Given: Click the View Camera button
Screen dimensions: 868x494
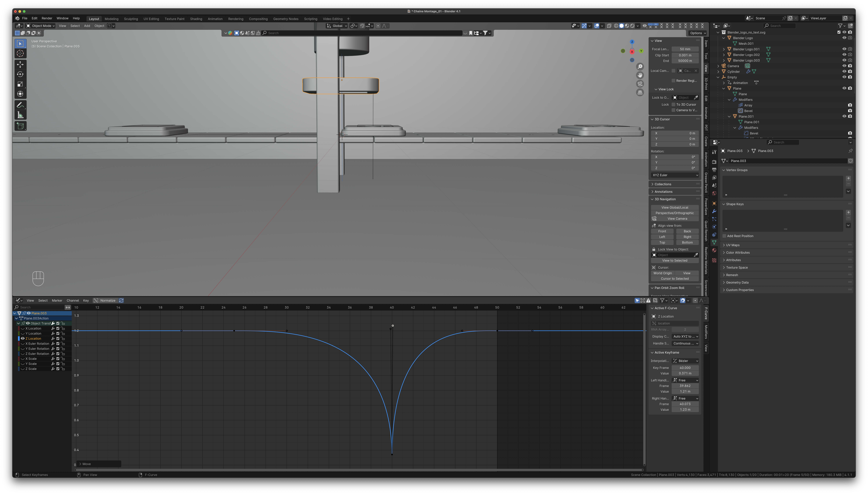Looking at the screenshot, I should tap(677, 219).
